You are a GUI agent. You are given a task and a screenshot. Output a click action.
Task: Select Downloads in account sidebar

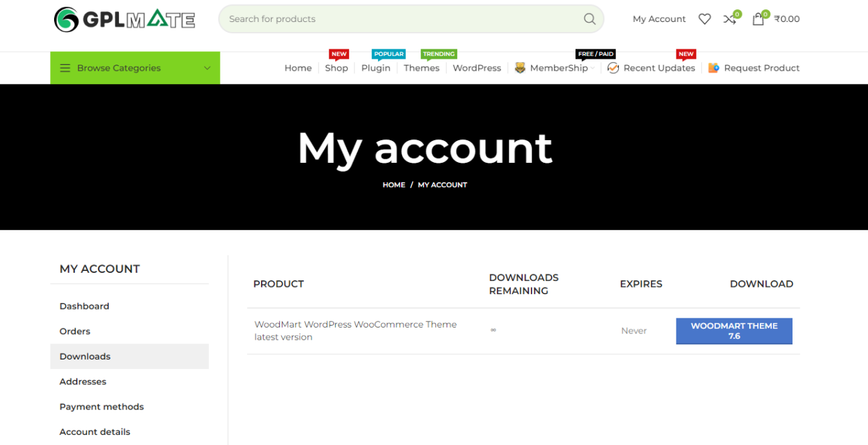(x=130, y=356)
